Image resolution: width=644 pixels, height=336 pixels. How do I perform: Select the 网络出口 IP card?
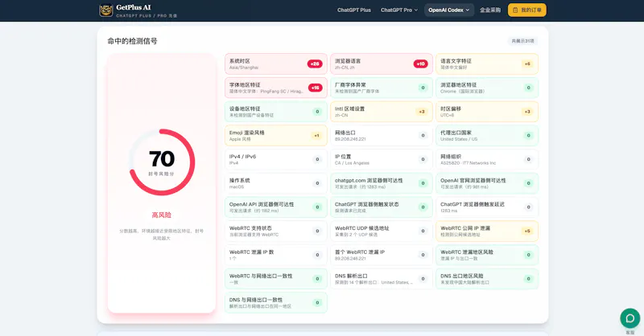point(382,136)
